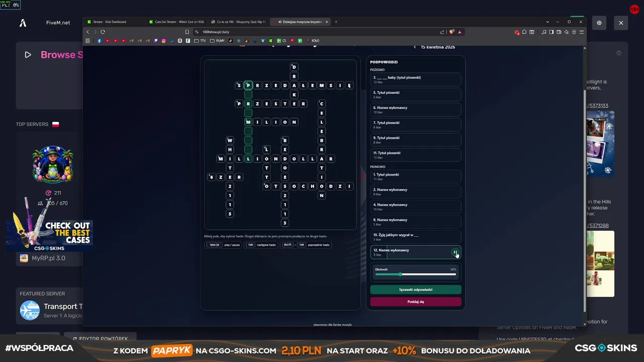This screenshot has width=644, height=362.
Task: Open the CS bookmark
Action: point(281,41)
